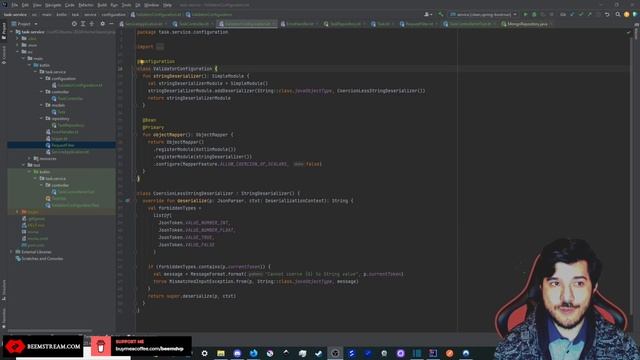This screenshot has height=360, width=640.
Task: Select the TaskControllerTest file in tree
Action: click(x=76, y=192)
